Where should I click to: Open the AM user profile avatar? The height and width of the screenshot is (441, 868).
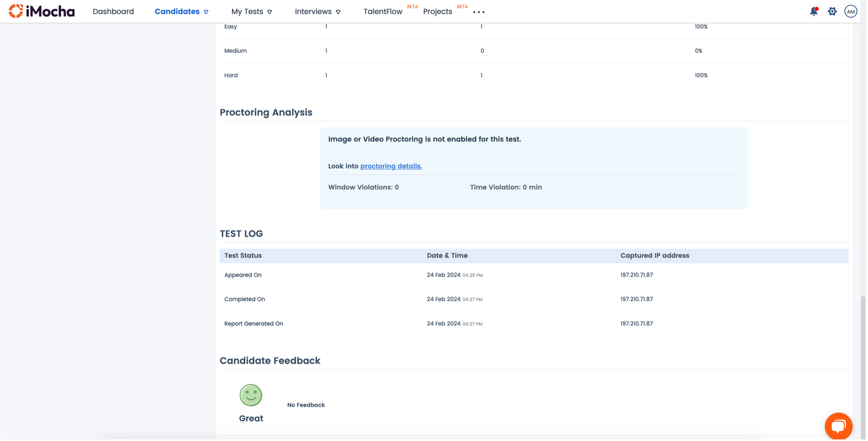click(851, 11)
